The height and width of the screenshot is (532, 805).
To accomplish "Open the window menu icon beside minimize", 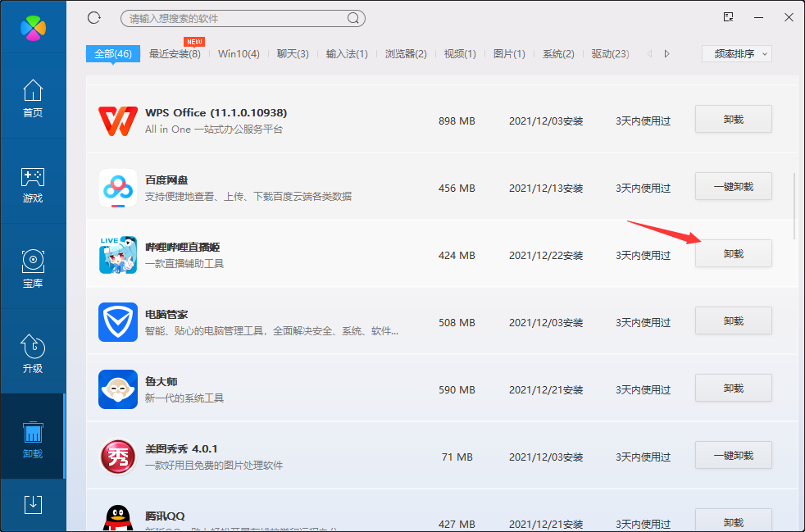I will pyautogui.click(x=729, y=17).
